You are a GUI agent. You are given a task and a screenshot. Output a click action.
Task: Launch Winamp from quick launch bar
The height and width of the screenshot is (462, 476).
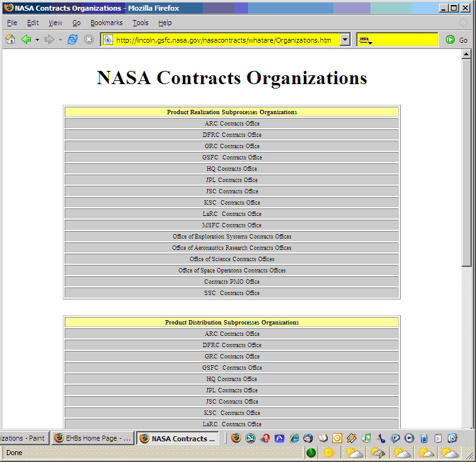(x=352, y=438)
